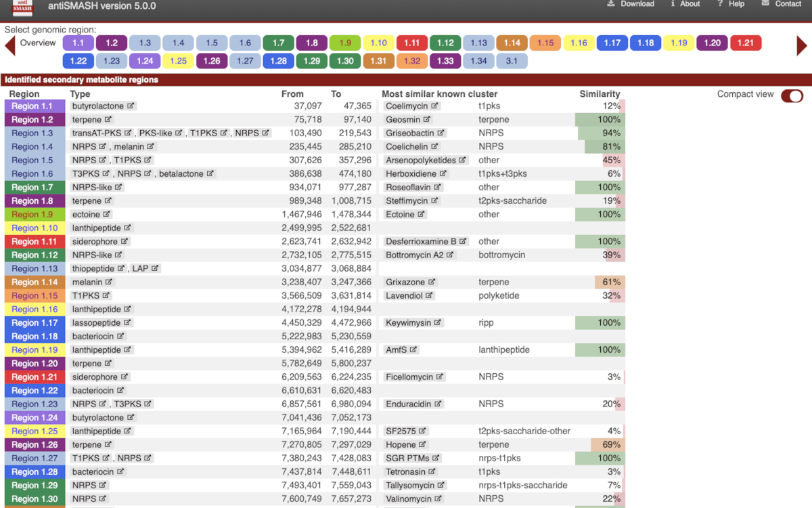Viewport: 812px width, 508px height.
Task: Open Griseobactin external link icon
Action: 441,133
